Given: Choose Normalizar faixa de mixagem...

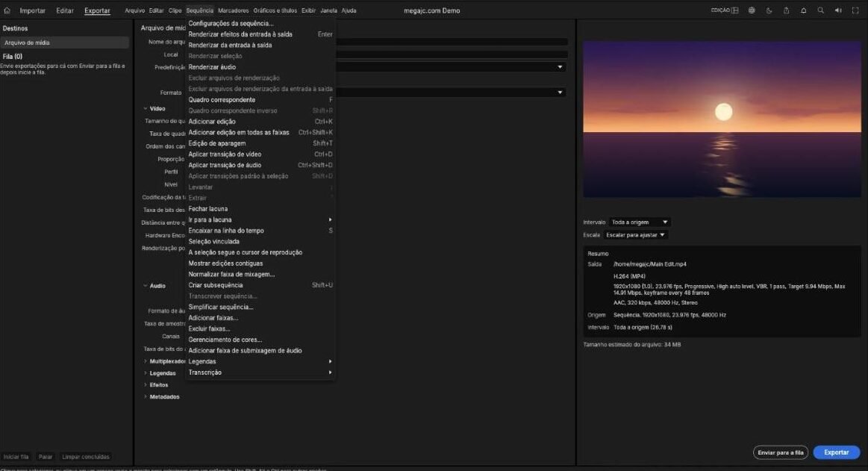Looking at the screenshot, I should click(260, 274).
